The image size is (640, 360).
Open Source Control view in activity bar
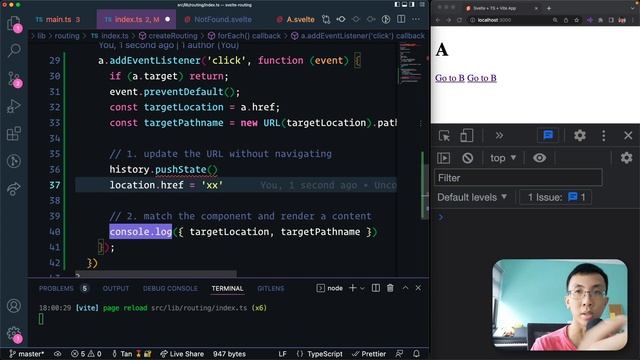tap(14, 79)
